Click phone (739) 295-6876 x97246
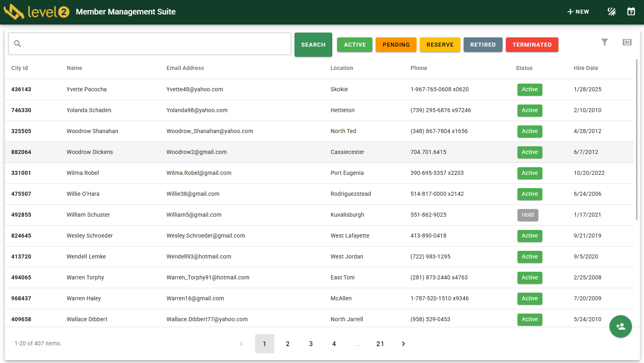The height and width of the screenshot is (363, 644). coord(441,110)
